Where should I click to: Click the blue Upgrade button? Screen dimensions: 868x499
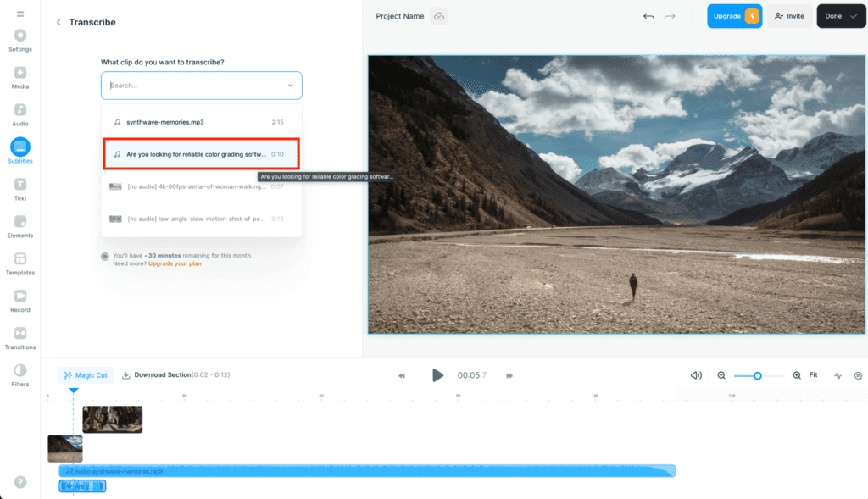pos(734,16)
